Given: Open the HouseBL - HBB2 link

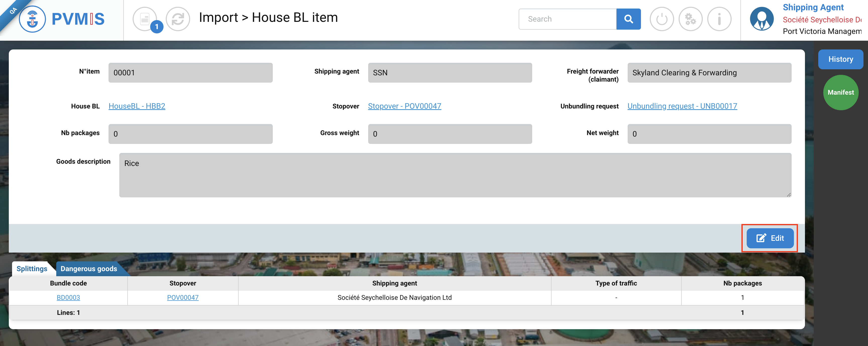Looking at the screenshot, I should pyautogui.click(x=137, y=106).
